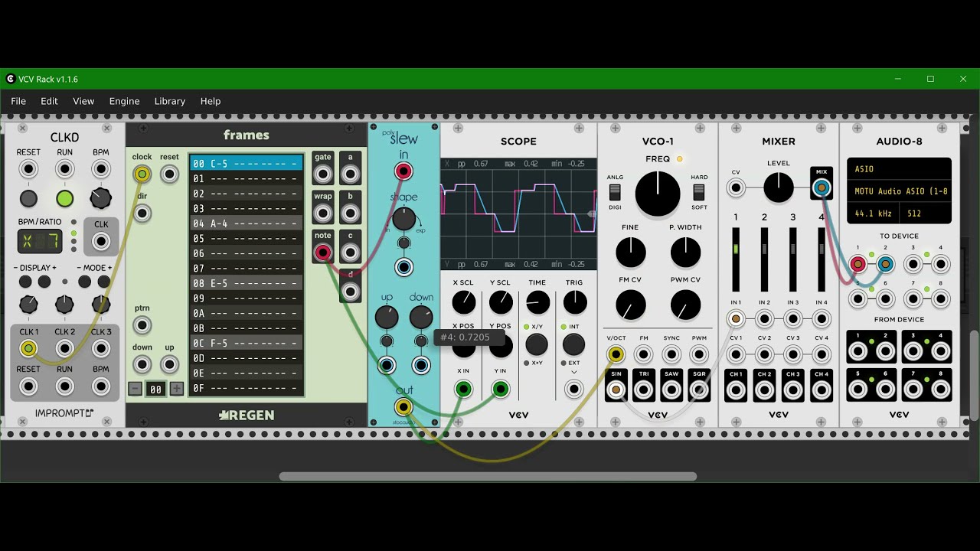Click the slew out output jack
Viewport: 980px width, 551px height.
point(403,406)
